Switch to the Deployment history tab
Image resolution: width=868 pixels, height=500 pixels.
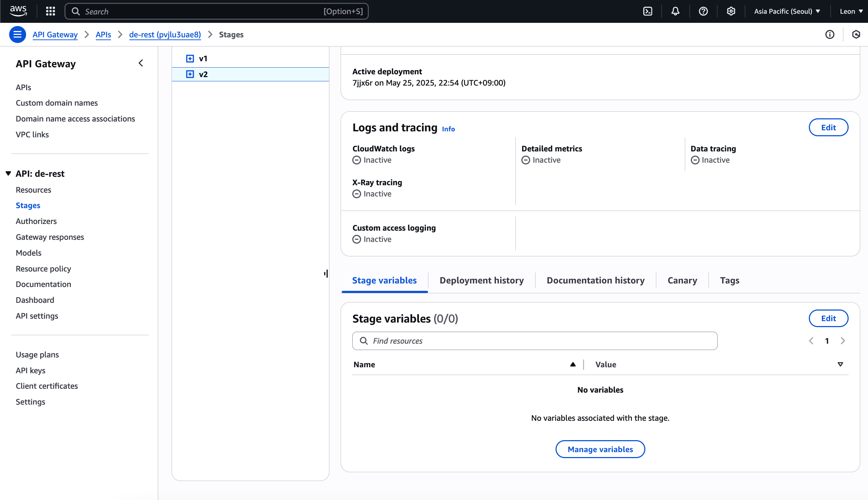tap(481, 280)
